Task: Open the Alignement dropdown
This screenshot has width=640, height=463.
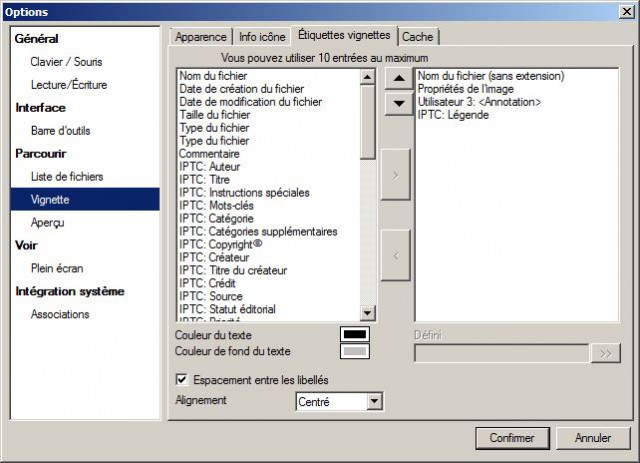Action: (374, 401)
